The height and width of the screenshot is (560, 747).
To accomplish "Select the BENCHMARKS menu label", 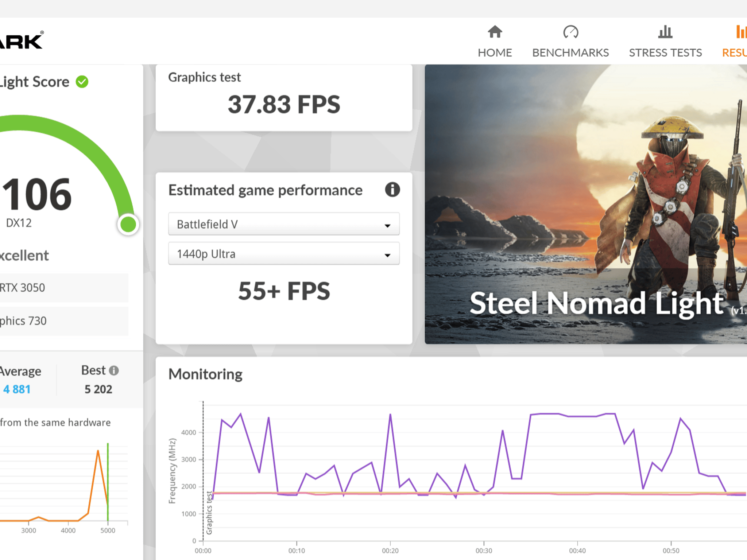I will pos(570,53).
